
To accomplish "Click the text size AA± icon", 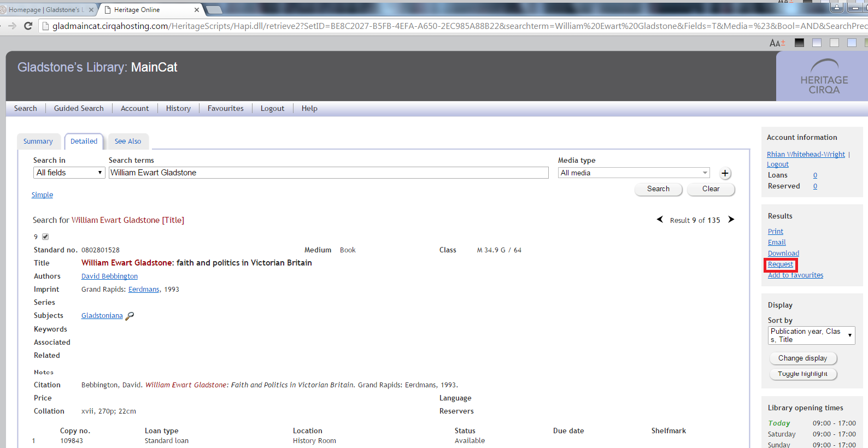I will pos(777,43).
